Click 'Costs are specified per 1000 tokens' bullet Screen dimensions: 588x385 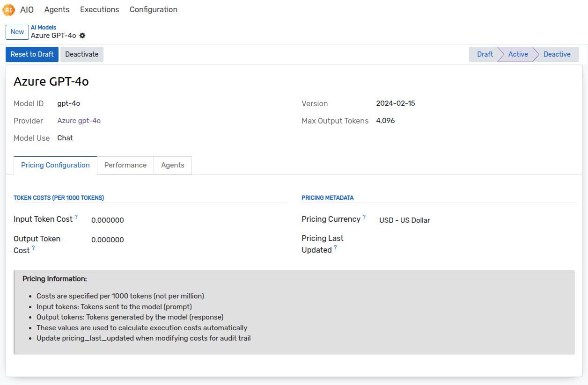(x=120, y=296)
